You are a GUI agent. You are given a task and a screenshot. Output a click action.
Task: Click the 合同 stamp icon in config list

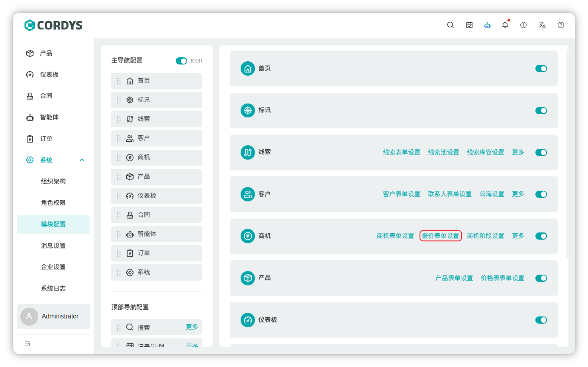tap(130, 215)
